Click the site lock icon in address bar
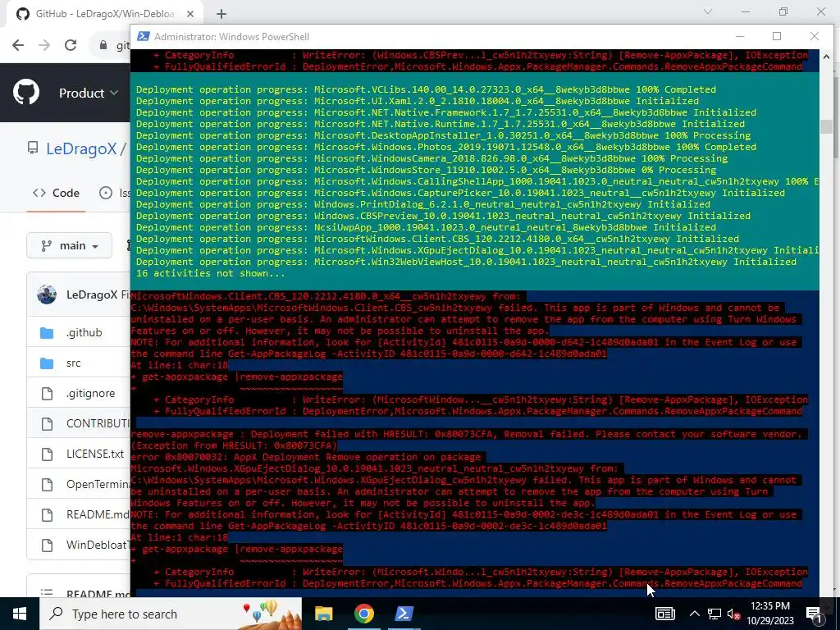 tap(103, 46)
